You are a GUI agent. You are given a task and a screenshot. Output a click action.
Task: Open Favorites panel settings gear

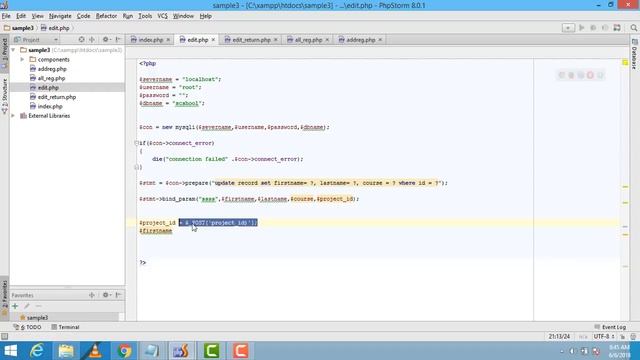(106, 295)
